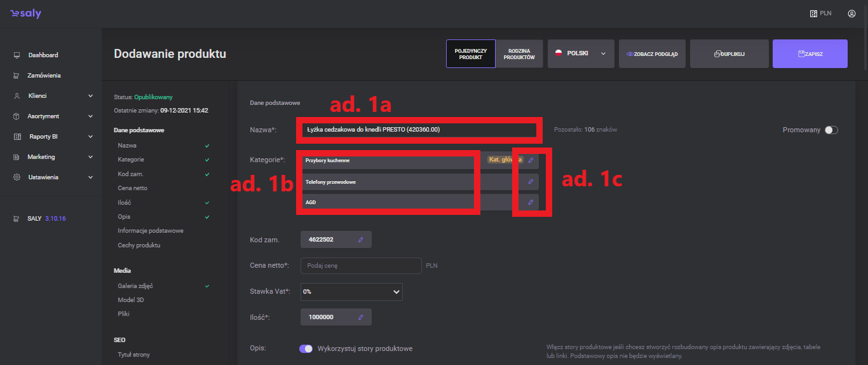Edit Kod zam. value 4622502
The height and width of the screenshot is (365, 868).
[360, 240]
